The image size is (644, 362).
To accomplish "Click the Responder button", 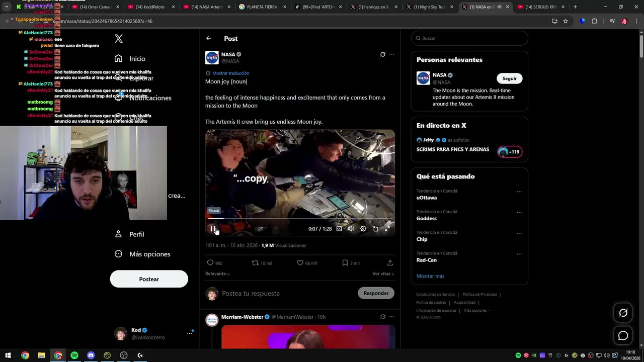I will (376, 293).
